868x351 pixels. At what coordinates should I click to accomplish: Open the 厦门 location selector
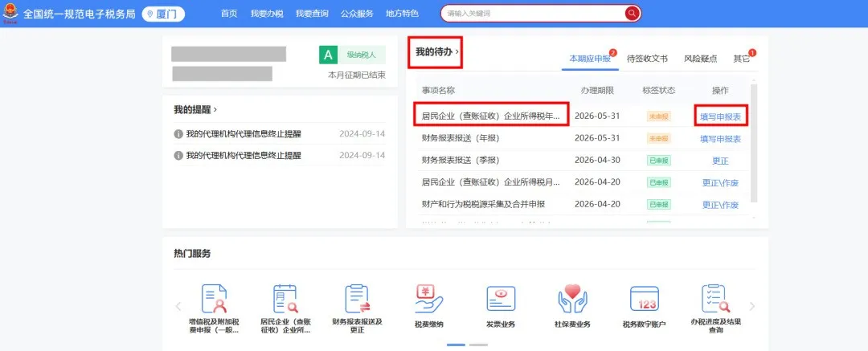[x=163, y=14]
